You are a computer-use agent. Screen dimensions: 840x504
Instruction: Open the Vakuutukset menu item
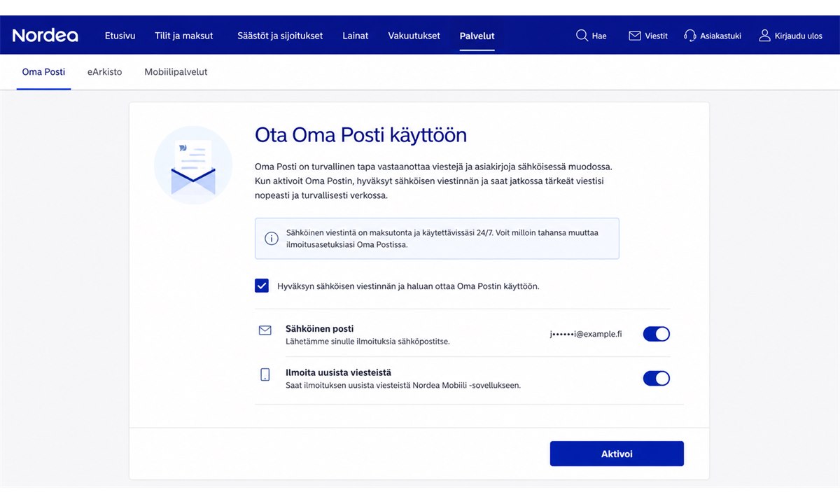pyautogui.click(x=414, y=36)
